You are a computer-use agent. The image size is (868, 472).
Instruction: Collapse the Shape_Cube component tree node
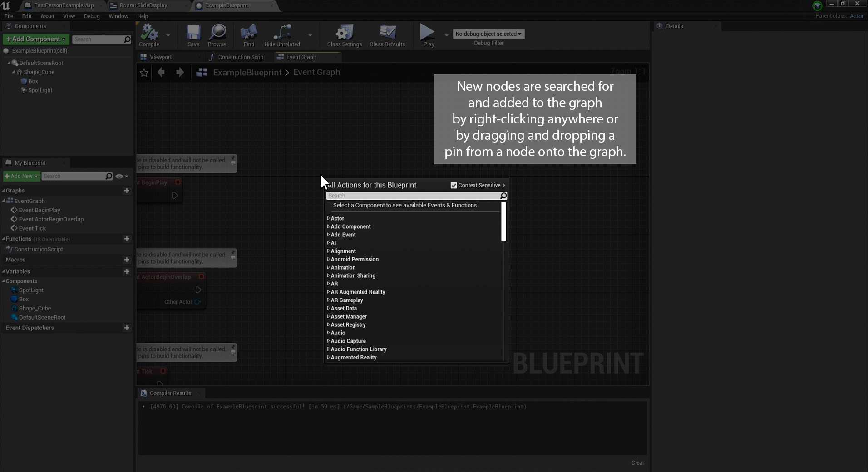pyautogui.click(x=14, y=72)
